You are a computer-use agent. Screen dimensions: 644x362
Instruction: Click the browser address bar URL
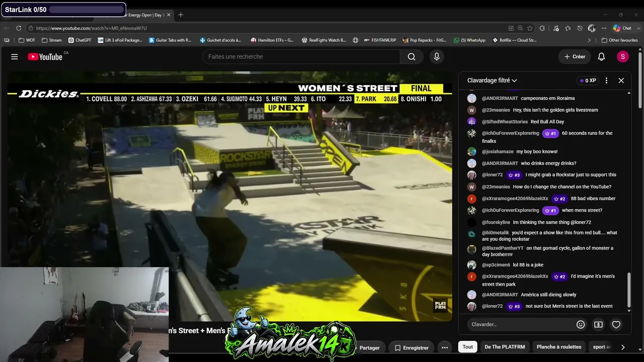[x=92, y=28]
